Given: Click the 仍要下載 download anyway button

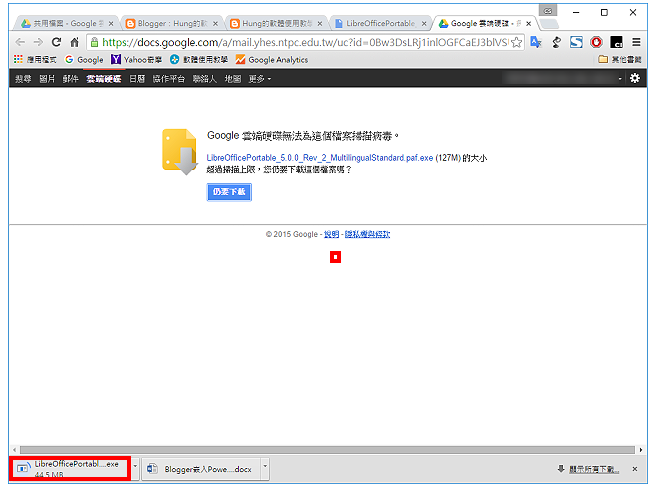Looking at the screenshot, I should 229,192.
